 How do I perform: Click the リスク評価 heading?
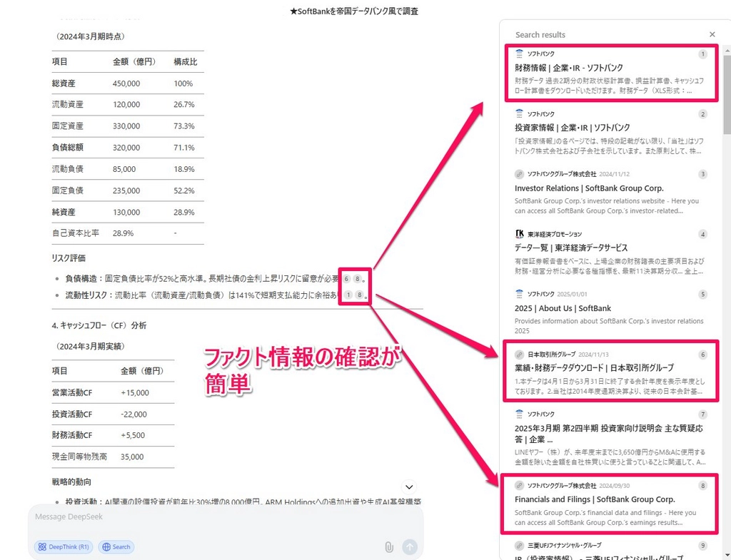pyautogui.click(x=69, y=258)
